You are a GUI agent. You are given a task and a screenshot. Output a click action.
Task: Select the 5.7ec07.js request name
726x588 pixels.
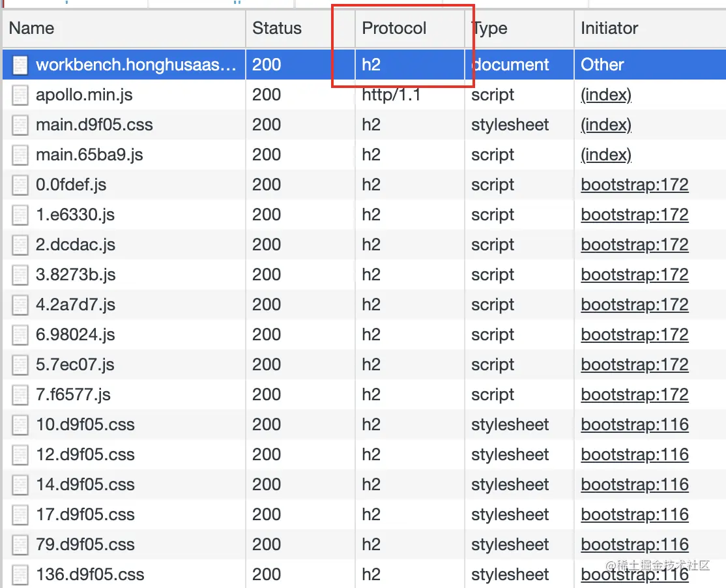click(x=75, y=365)
